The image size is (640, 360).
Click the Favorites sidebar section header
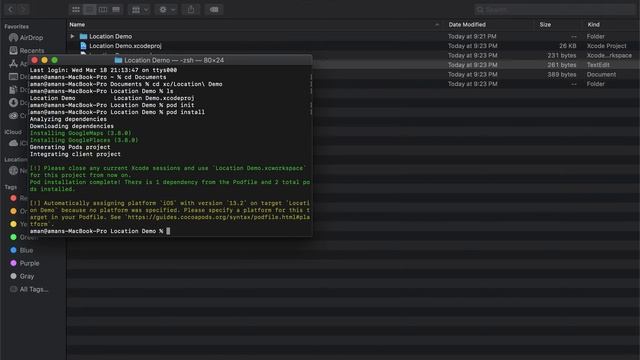point(16,27)
